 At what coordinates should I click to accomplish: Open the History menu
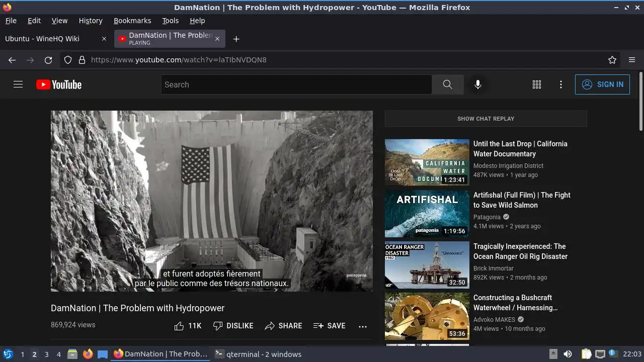(91, 21)
